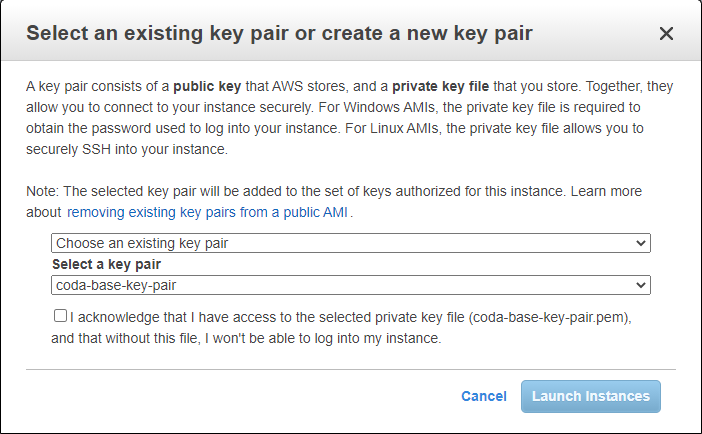Click "securely SSH into your instance" sentence
The height and width of the screenshot is (434, 702).
[127, 149]
